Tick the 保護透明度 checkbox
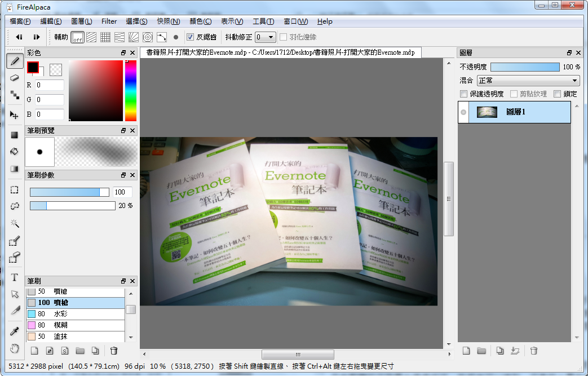588x376 pixels. [x=464, y=94]
